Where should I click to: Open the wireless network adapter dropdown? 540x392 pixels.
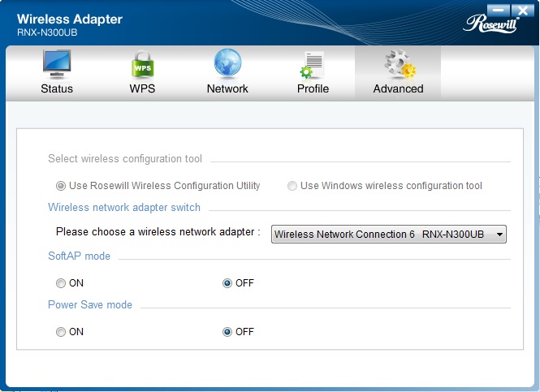point(389,235)
